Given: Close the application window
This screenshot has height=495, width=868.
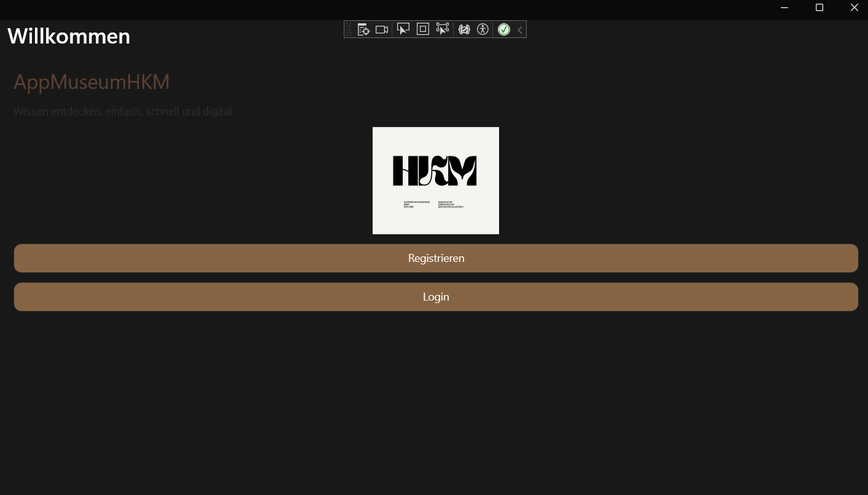Looking at the screenshot, I should (854, 7).
